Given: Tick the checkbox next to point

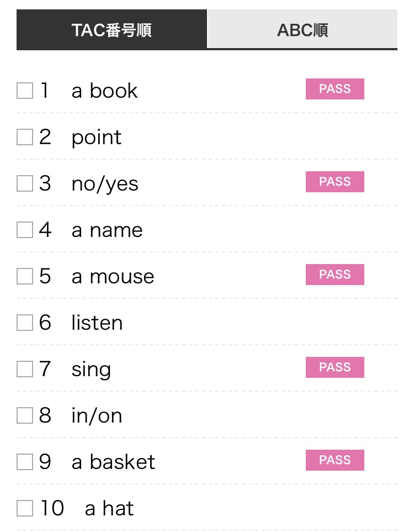Looking at the screenshot, I should [25, 137].
